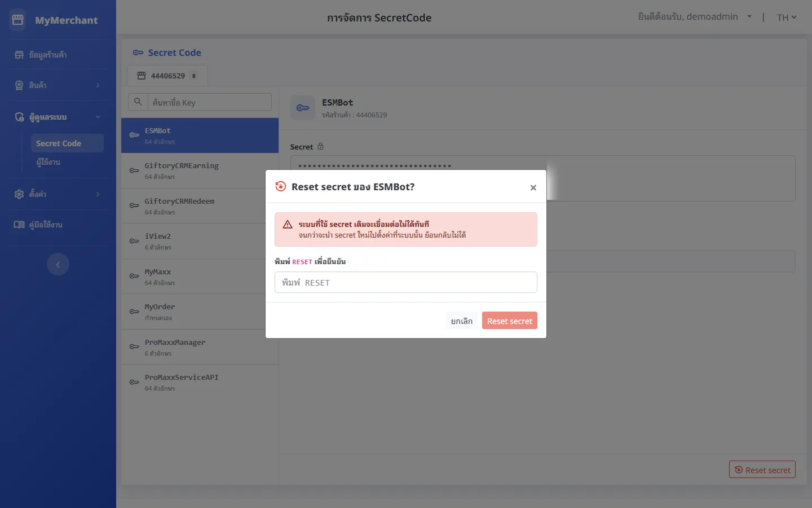The height and width of the screenshot is (508, 812).
Task: Expand the ตั้งค่า sidebar menu
Action: (x=58, y=194)
